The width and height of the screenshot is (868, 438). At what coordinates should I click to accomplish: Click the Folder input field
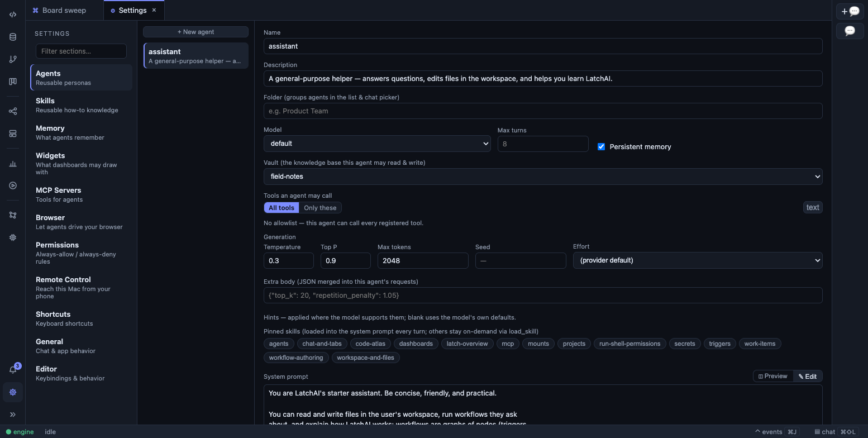pyautogui.click(x=543, y=111)
